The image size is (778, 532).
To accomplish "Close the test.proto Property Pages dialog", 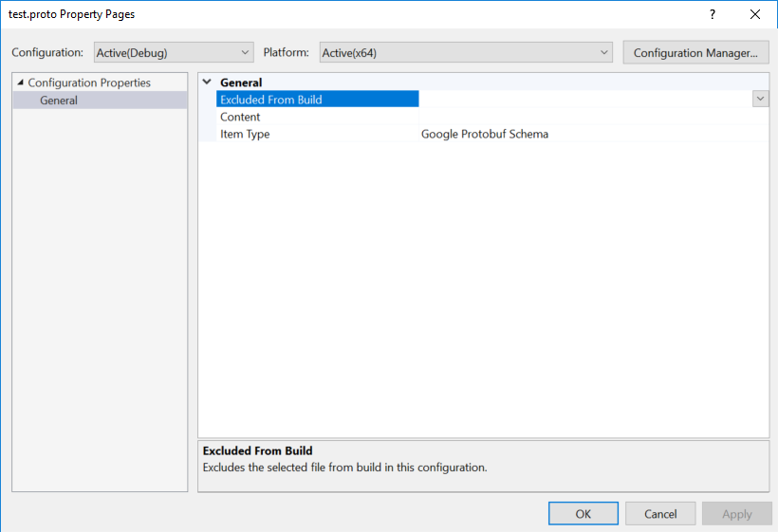I will click(755, 14).
